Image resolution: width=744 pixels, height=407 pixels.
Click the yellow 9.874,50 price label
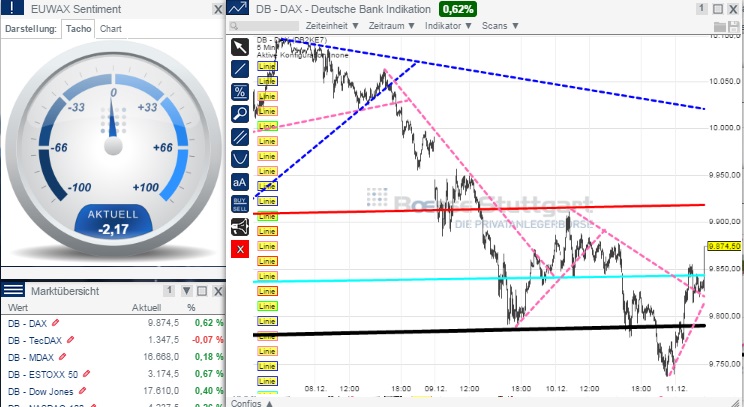pyautogui.click(x=724, y=246)
